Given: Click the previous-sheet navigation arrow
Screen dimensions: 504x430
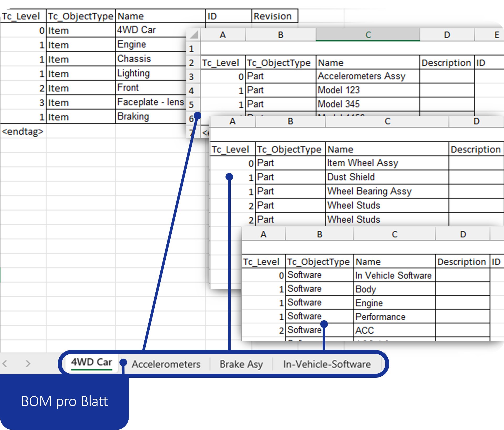Looking at the screenshot, I should [x=5, y=363].
